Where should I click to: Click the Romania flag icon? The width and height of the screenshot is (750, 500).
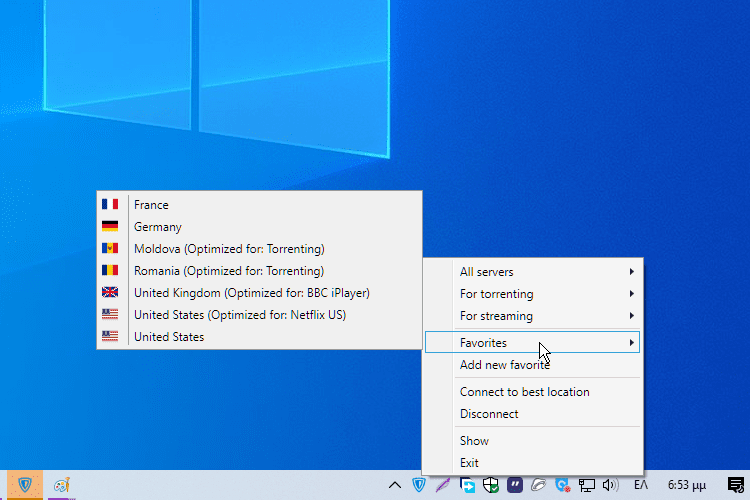[x=110, y=270]
